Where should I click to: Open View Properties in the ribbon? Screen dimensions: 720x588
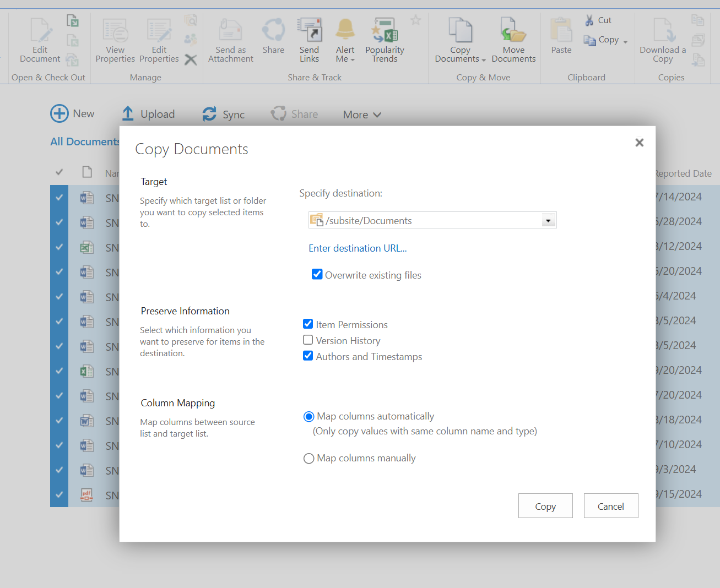tap(115, 40)
